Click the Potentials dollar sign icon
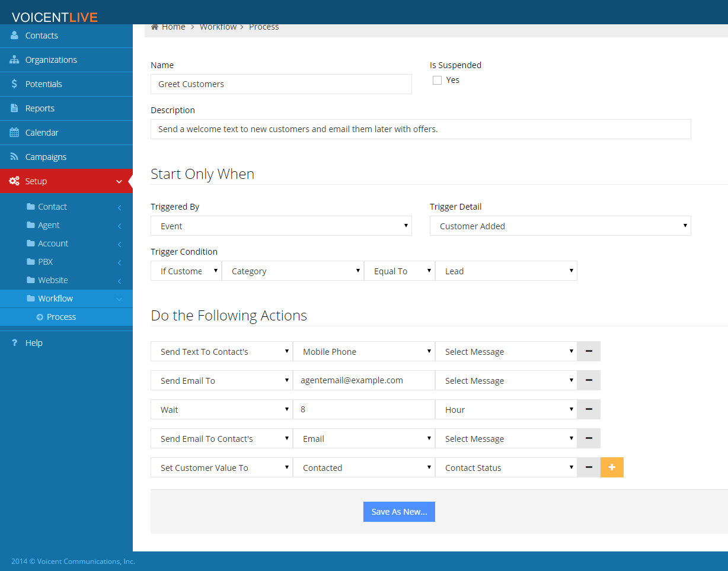 (14, 84)
